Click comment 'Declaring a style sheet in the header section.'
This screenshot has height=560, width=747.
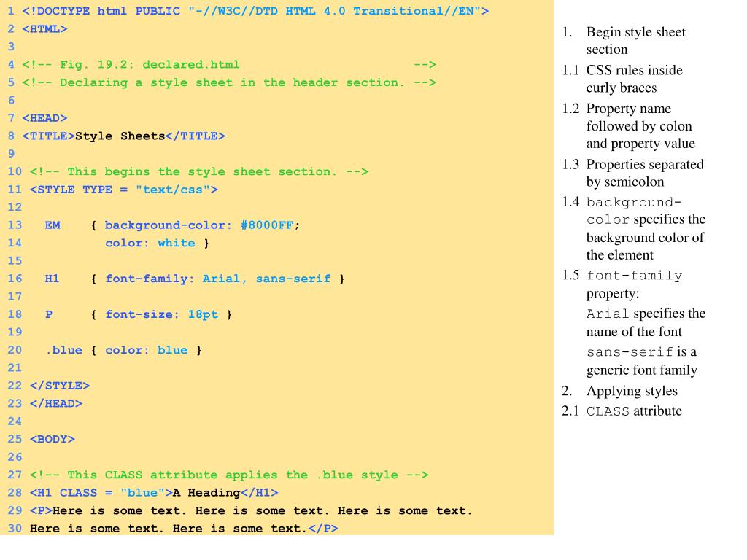point(229,82)
